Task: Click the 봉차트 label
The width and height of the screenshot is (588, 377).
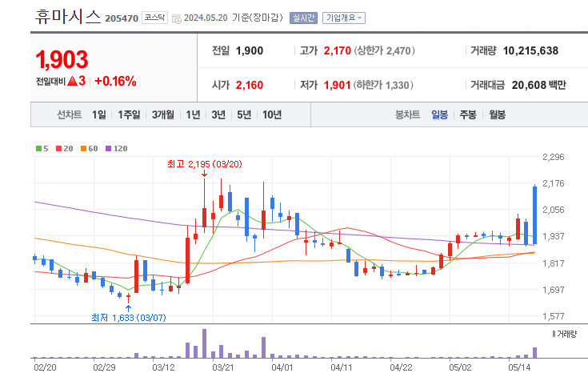Action: click(x=408, y=114)
